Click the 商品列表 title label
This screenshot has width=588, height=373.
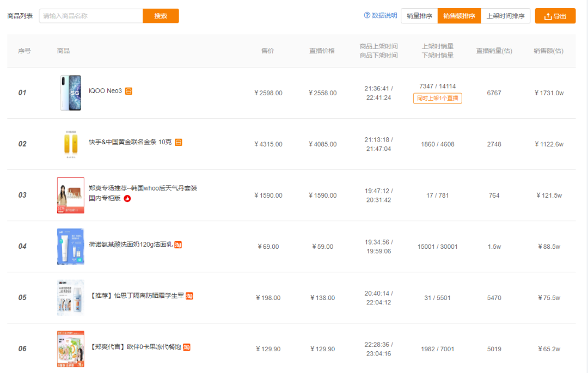tap(20, 16)
